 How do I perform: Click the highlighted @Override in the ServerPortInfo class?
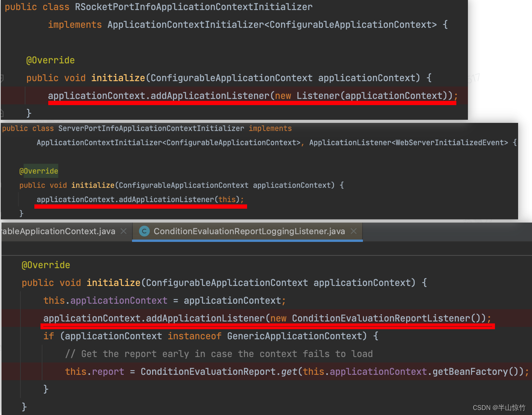point(39,171)
